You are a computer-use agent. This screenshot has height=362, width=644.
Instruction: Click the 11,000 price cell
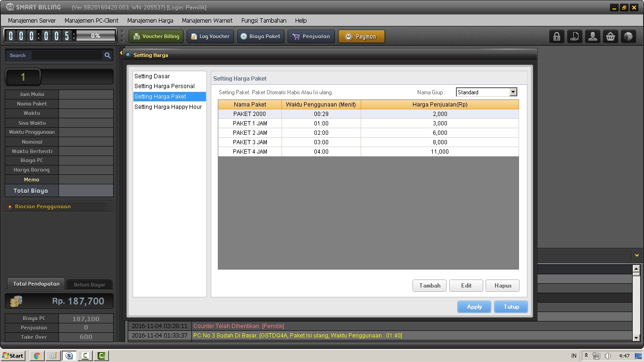(x=440, y=152)
